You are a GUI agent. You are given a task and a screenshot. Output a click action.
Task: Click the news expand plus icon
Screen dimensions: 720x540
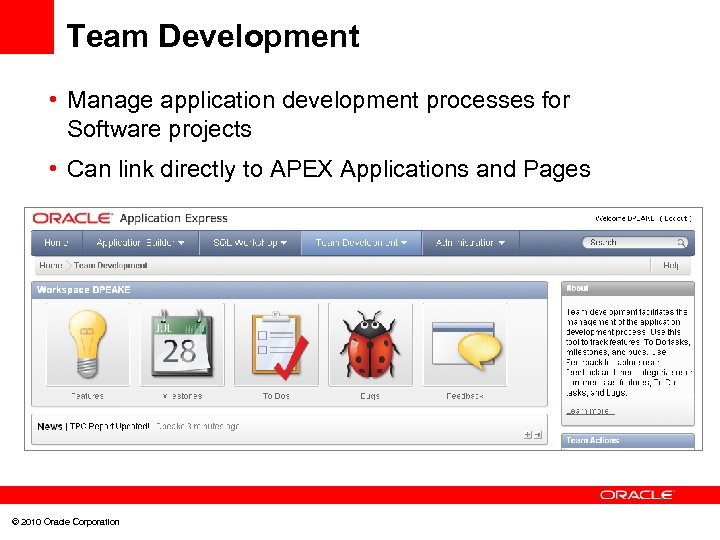click(x=528, y=434)
